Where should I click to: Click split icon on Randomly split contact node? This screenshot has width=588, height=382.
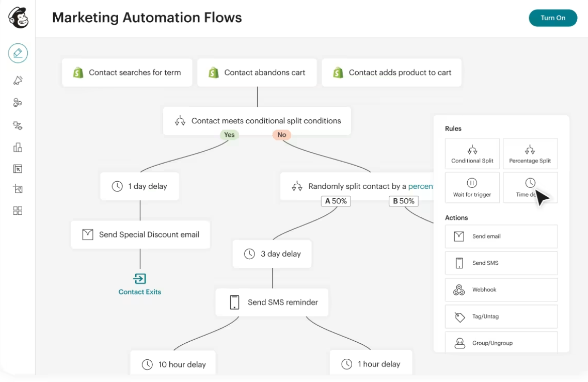(297, 186)
